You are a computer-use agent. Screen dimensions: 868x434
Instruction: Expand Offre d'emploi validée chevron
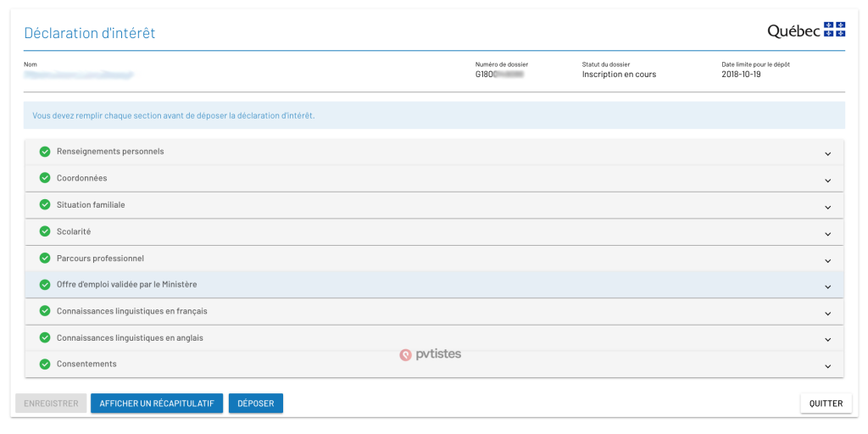pos(827,287)
